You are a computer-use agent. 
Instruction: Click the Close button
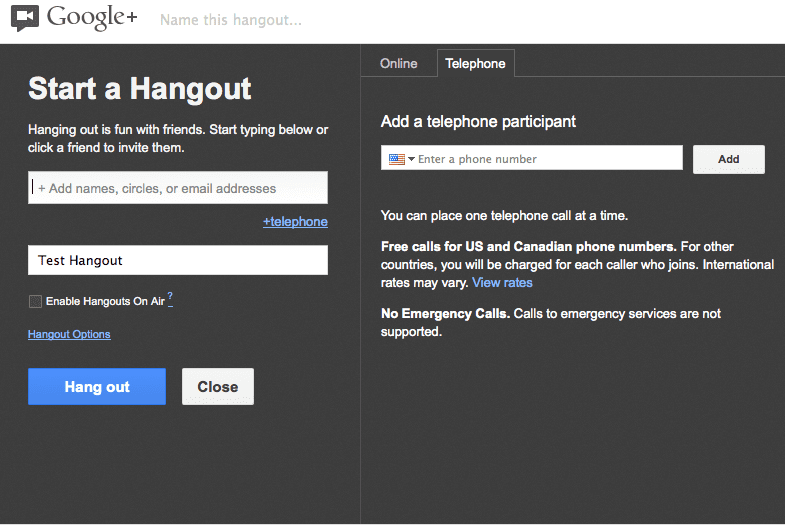(217, 387)
